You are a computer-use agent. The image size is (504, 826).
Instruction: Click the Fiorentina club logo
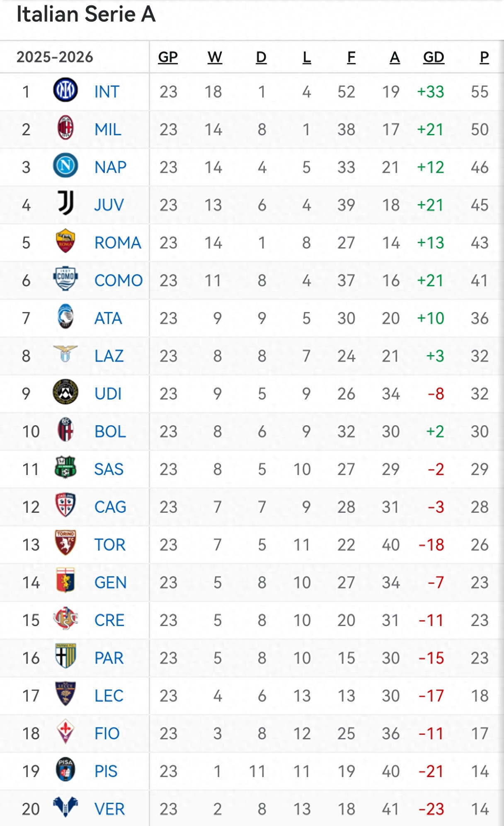(65, 732)
